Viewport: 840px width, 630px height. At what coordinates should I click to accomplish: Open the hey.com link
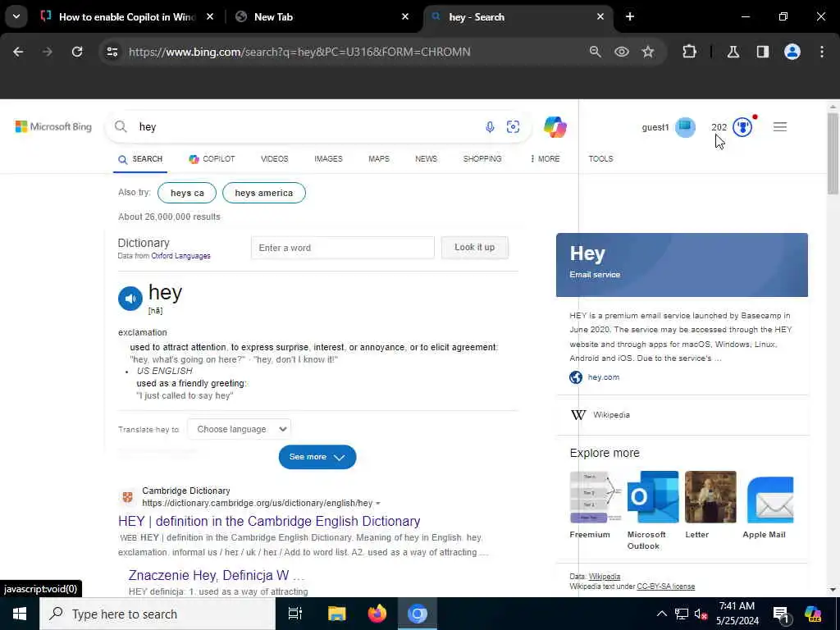coord(603,377)
